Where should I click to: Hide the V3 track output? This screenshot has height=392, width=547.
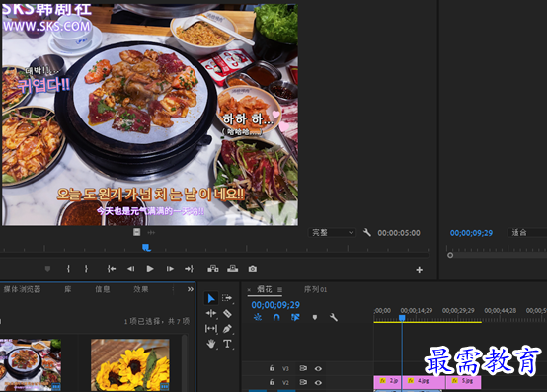pyautogui.click(x=318, y=368)
